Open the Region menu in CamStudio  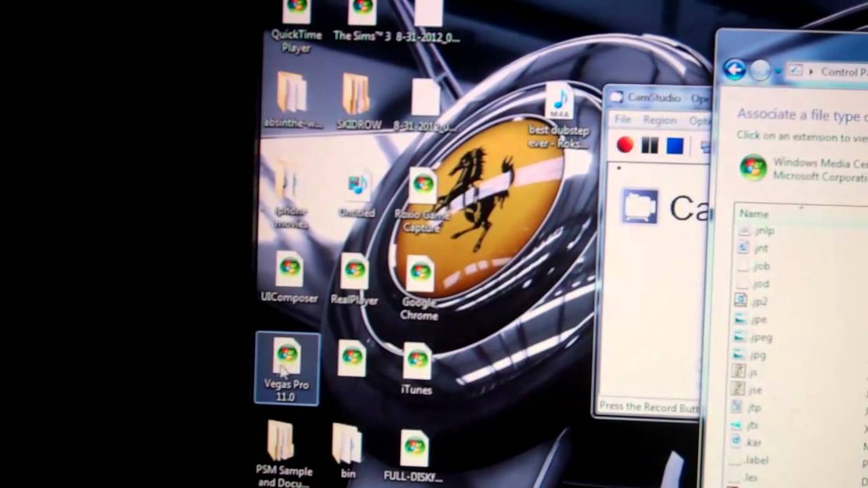pos(660,121)
